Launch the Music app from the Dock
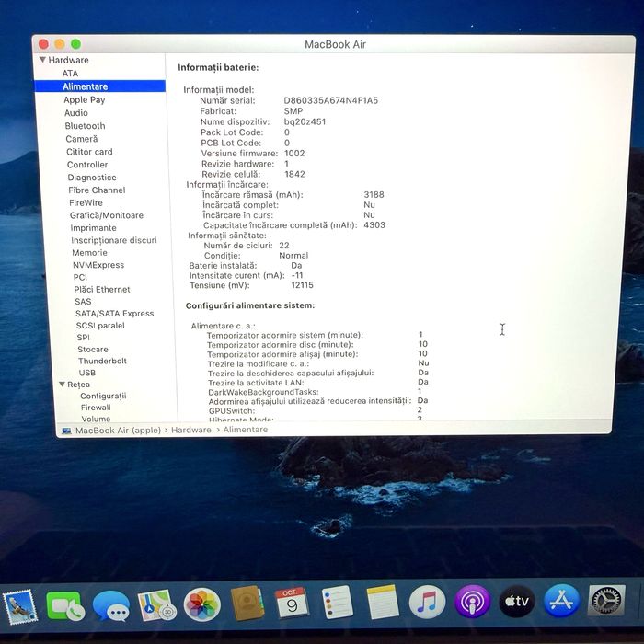 pyautogui.click(x=428, y=602)
